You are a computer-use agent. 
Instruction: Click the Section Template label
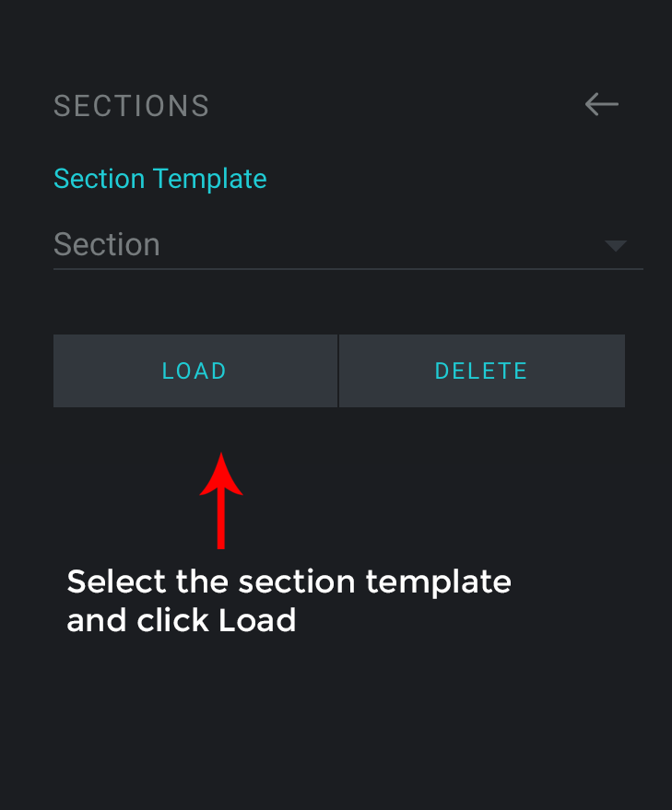pyautogui.click(x=160, y=179)
